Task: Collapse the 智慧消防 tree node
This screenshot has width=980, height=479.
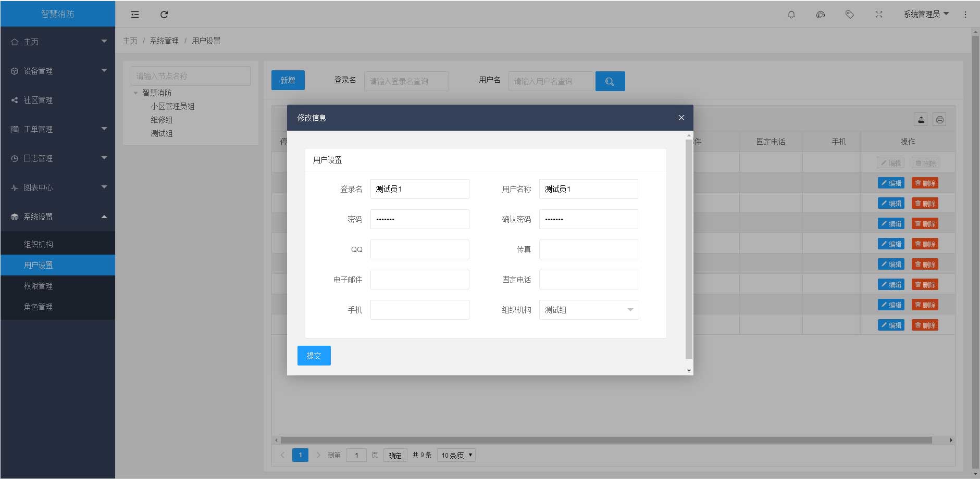Action: (x=136, y=93)
